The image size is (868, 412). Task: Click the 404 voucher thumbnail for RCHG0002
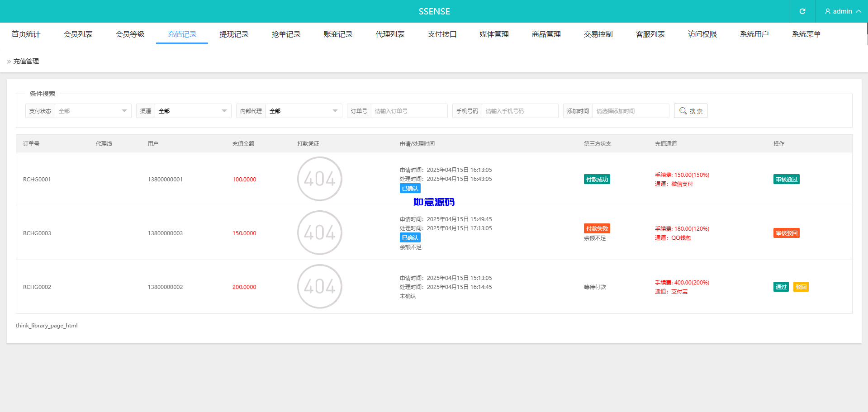click(320, 287)
